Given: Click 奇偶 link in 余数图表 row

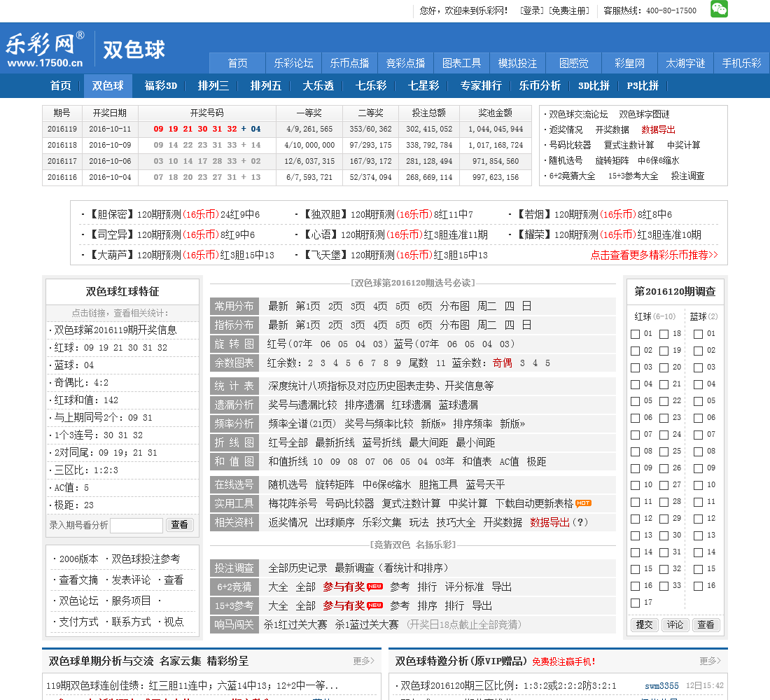Looking at the screenshot, I should (503, 363).
